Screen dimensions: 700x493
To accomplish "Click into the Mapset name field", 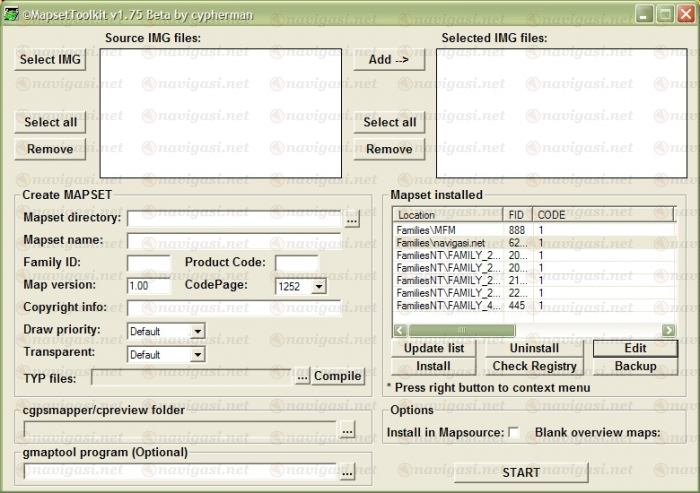I will [233, 241].
